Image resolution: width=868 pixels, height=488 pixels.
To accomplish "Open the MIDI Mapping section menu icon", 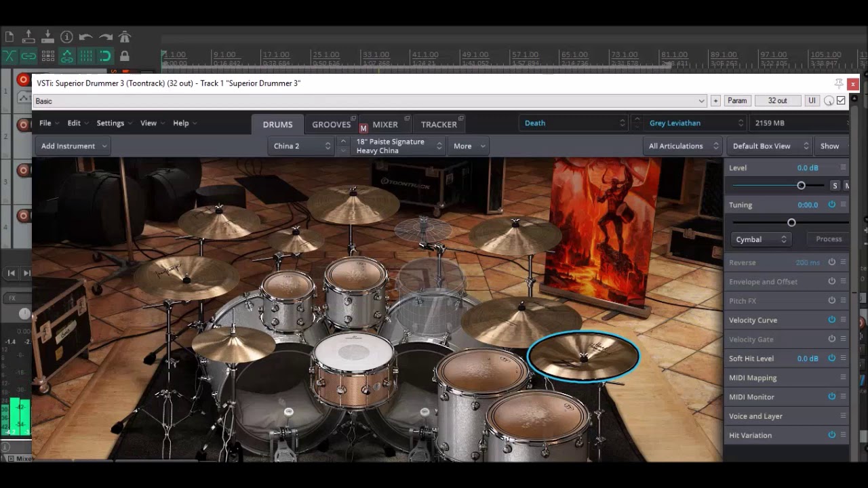I will (x=843, y=378).
